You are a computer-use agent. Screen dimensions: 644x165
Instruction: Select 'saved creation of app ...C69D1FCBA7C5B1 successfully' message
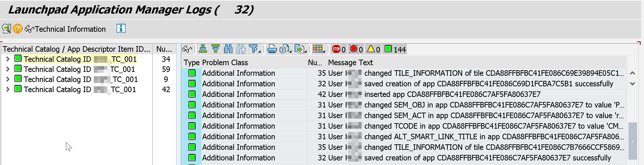(x=477, y=84)
